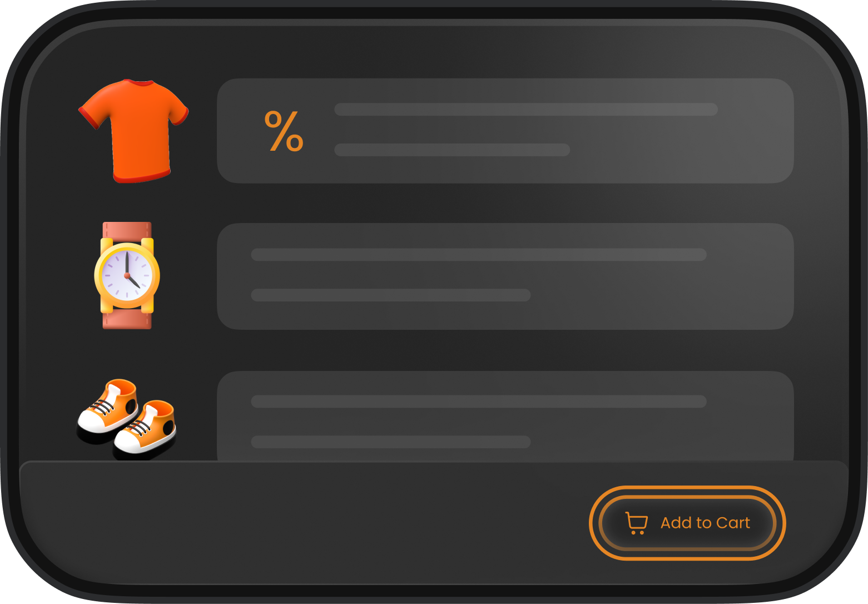Click the short subtitle line in watch card
Viewport: 868px width, 604px height.
[x=391, y=295]
